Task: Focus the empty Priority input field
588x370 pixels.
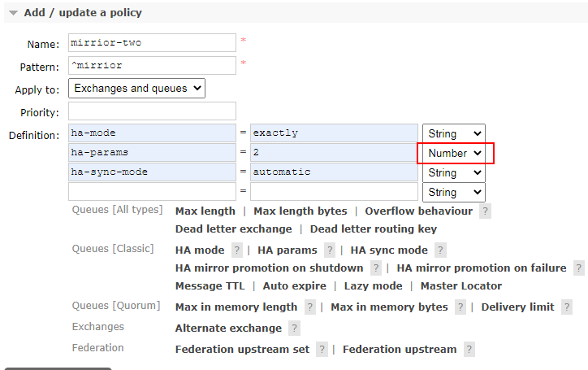Action: [x=152, y=111]
